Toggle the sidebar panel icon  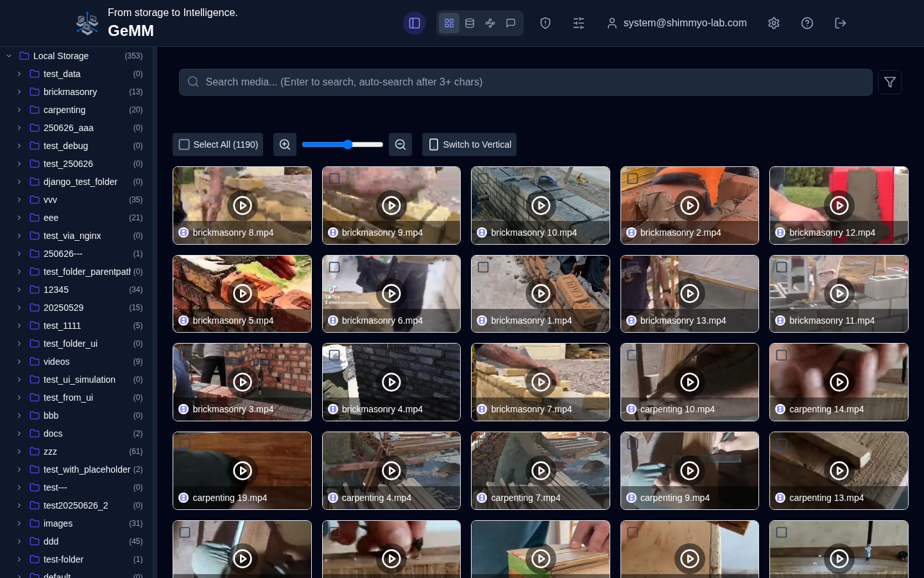point(415,23)
